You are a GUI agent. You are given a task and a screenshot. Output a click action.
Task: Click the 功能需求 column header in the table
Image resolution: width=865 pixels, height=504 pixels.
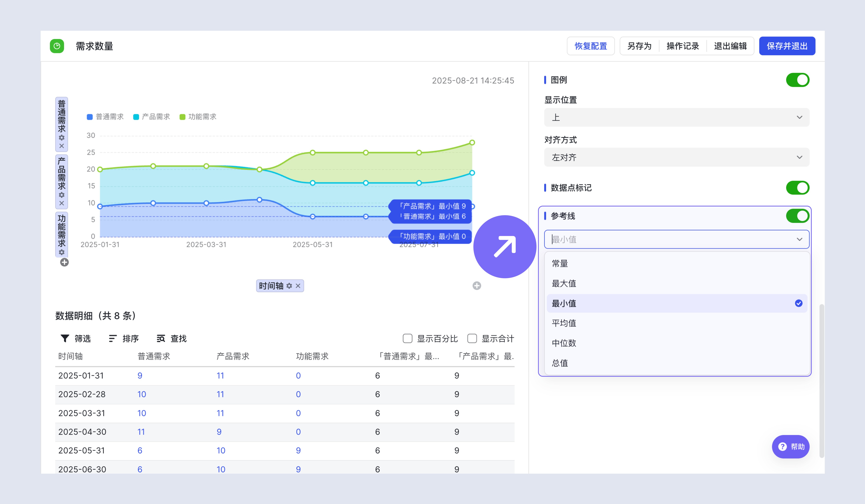tap(312, 356)
